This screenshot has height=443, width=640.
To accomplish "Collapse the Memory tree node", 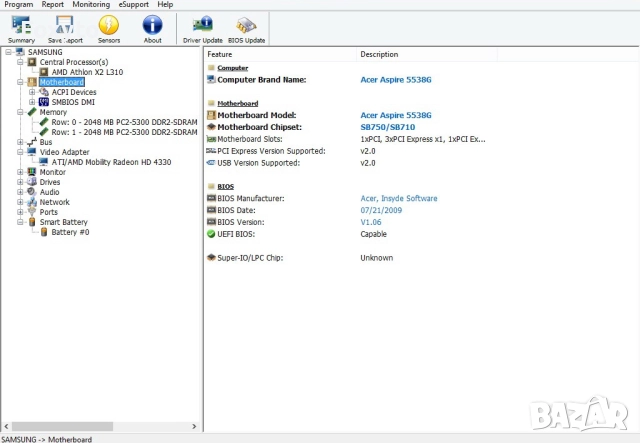I will coord(20,112).
